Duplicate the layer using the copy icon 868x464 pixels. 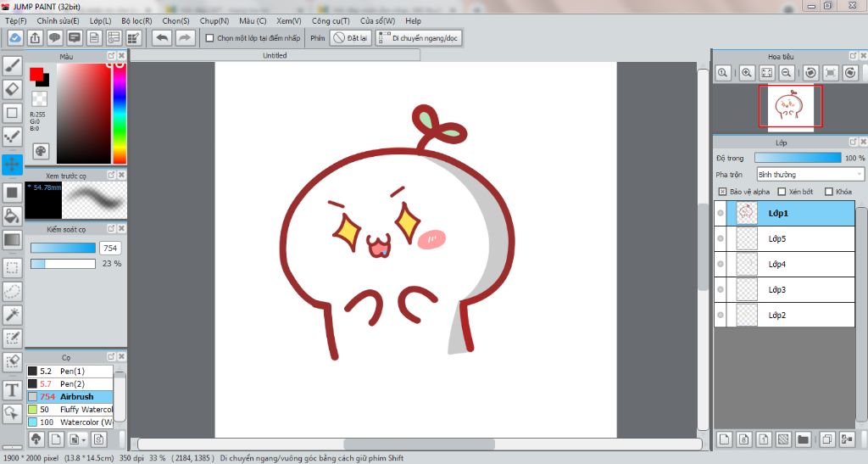tap(827, 439)
